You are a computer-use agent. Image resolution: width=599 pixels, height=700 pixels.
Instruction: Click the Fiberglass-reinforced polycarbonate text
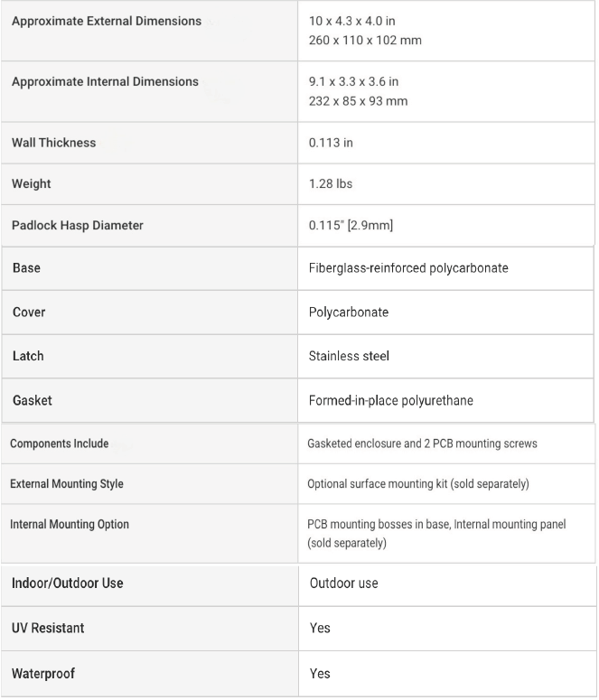coord(408,268)
